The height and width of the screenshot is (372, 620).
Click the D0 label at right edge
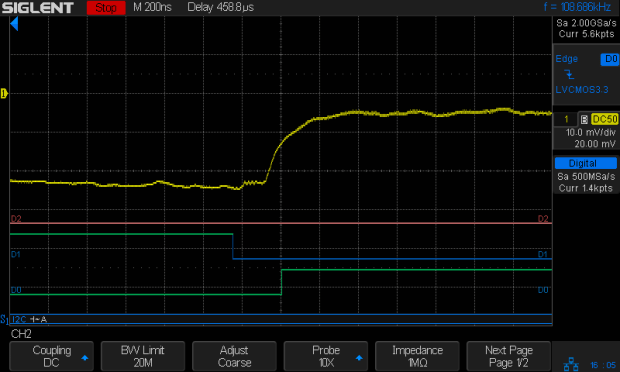coord(543,290)
